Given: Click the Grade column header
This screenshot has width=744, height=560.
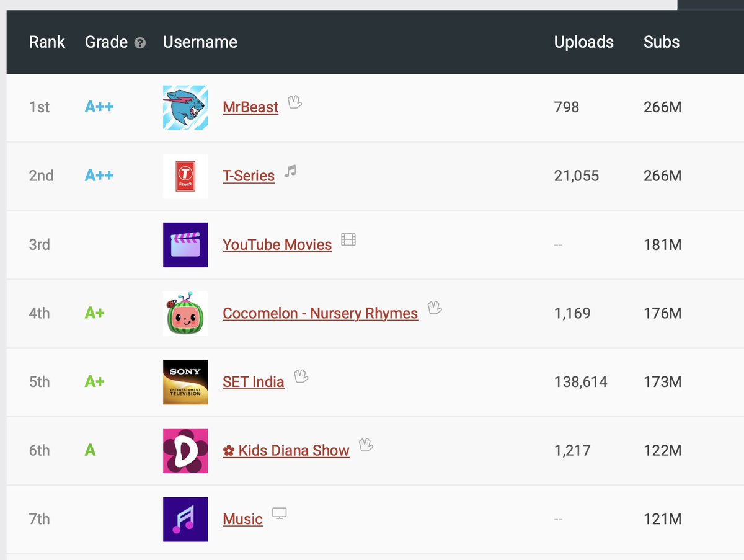Looking at the screenshot, I should point(106,42).
